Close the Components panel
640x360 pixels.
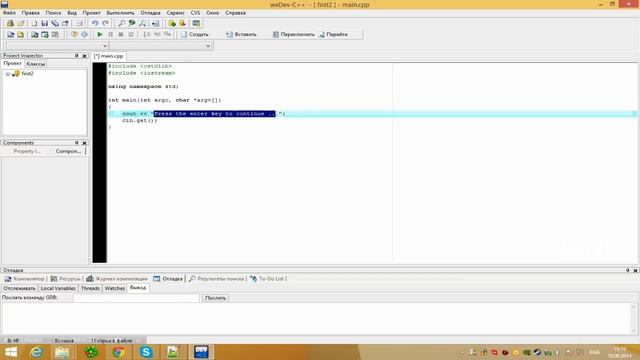point(84,143)
